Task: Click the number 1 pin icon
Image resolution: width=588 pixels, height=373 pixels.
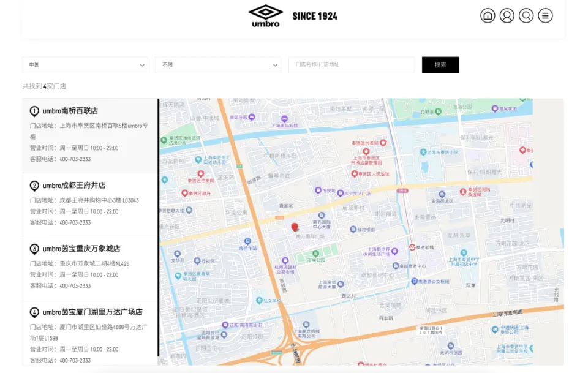Action: pyautogui.click(x=34, y=111)
